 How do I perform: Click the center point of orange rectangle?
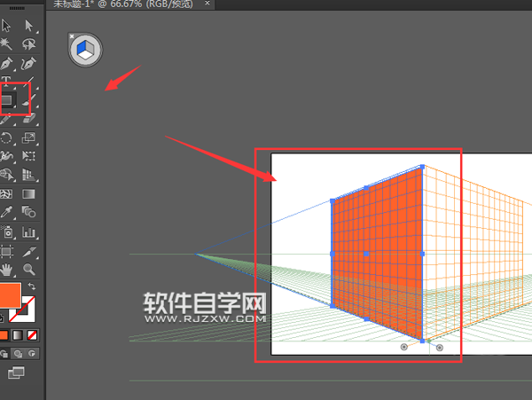click(366, 254)
